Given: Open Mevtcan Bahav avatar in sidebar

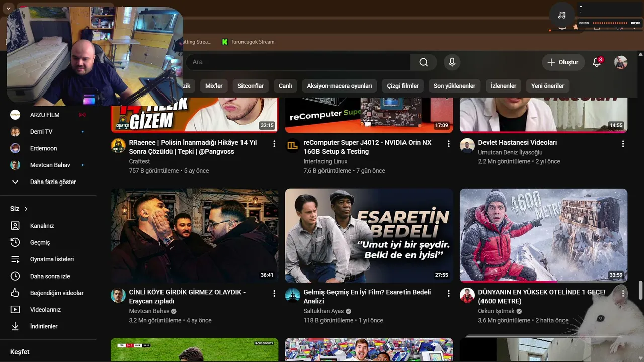Looking at the screenshot, I should 15,165.
